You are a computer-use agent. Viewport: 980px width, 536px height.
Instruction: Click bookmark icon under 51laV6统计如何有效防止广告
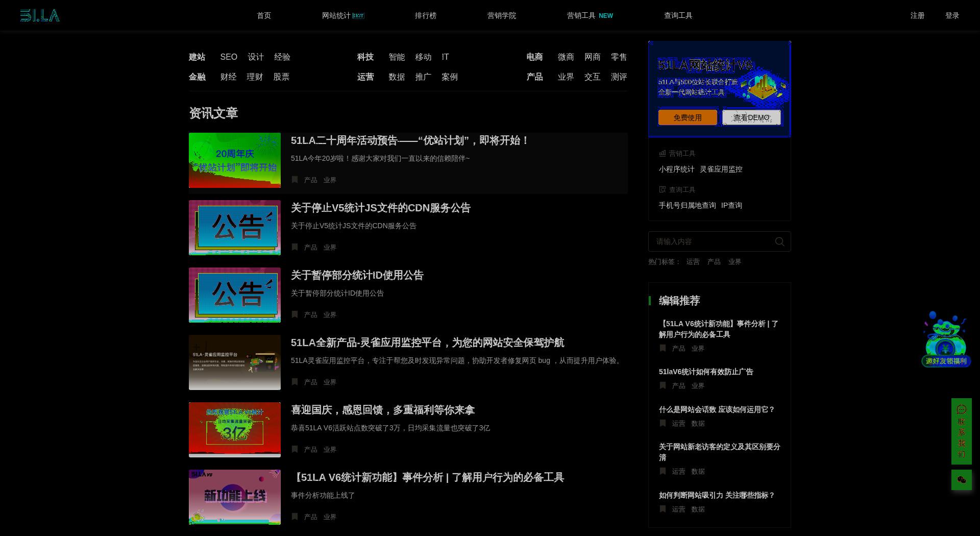pos(663,385)
